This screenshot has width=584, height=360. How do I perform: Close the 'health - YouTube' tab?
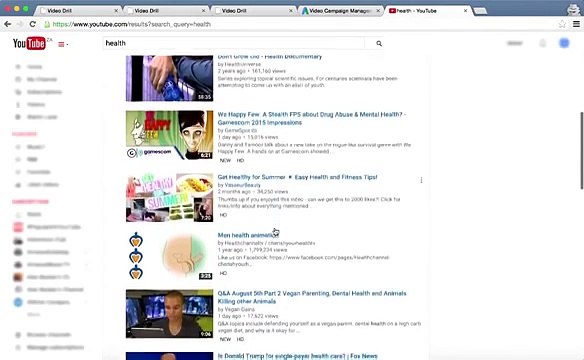point(465,11)
